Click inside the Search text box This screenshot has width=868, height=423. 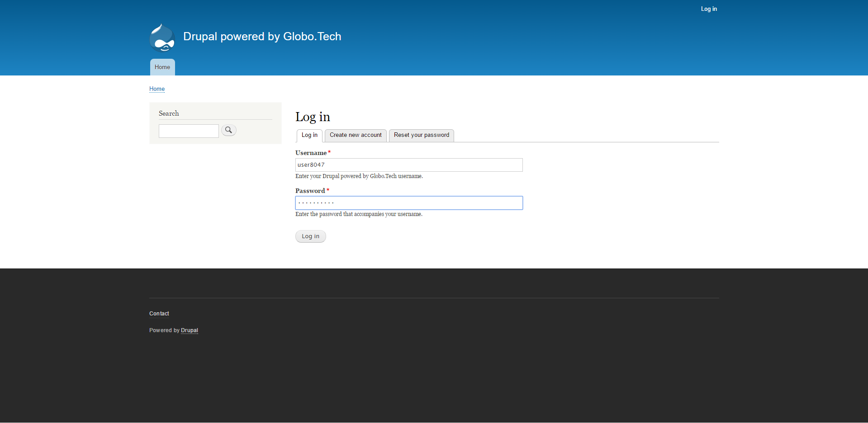[189, 131]
